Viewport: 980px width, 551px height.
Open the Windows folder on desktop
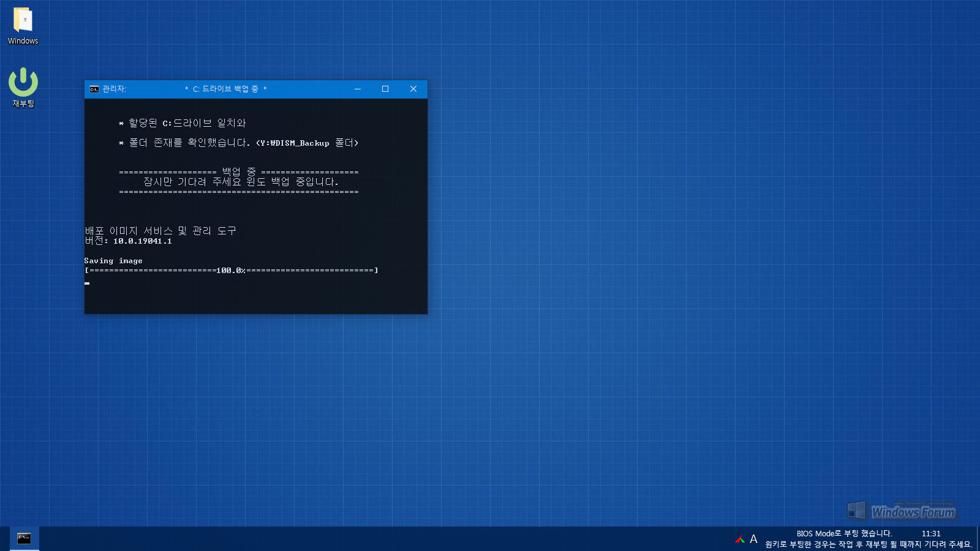tap(23, 26)
